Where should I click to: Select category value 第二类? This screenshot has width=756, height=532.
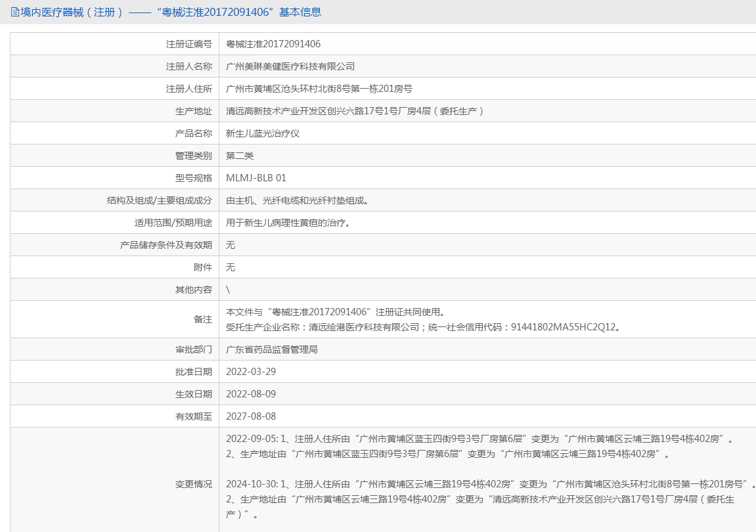pyautogui.click(x=240, y=156)
